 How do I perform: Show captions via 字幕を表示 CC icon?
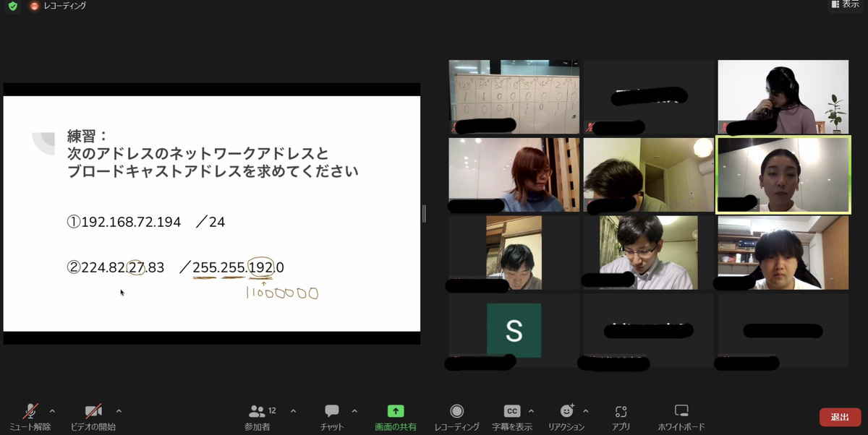(512, 411)
